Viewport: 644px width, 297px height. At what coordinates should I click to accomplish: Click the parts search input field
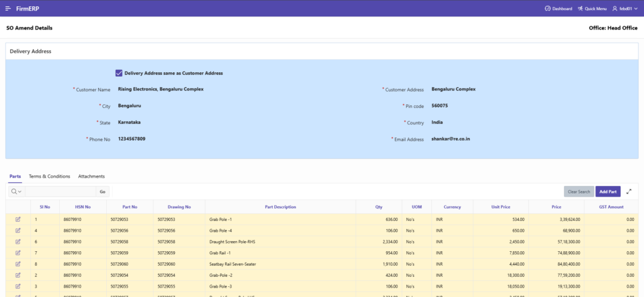point(60,192)
